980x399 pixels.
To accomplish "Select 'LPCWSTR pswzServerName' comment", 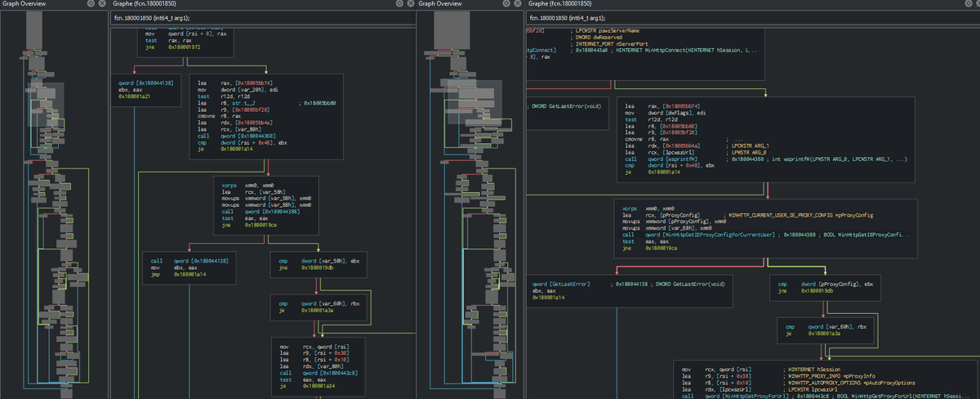I will [608, 30].
